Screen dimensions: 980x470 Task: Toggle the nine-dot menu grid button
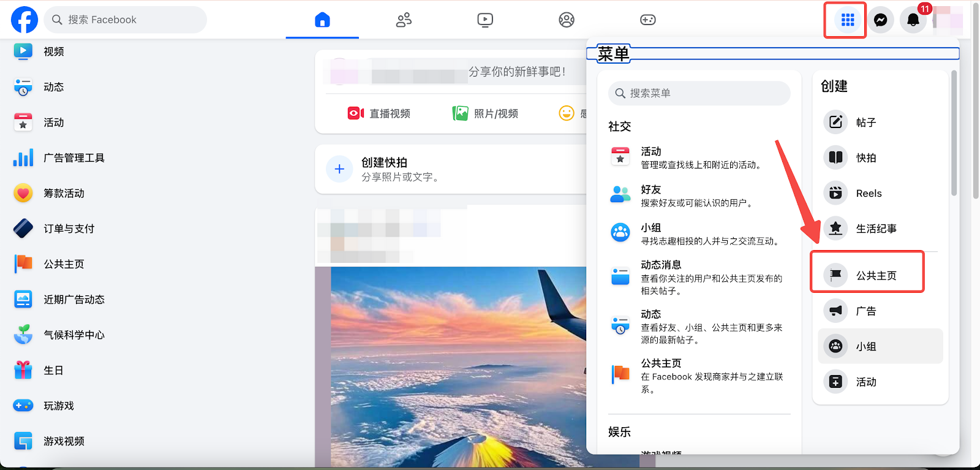(x=848, y=20)
